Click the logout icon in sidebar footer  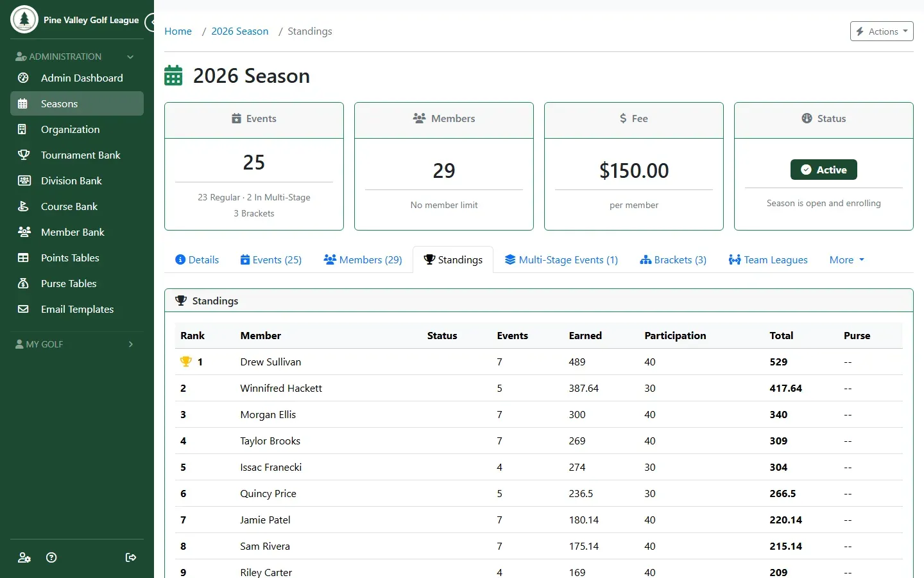click(x=131, y=557)
